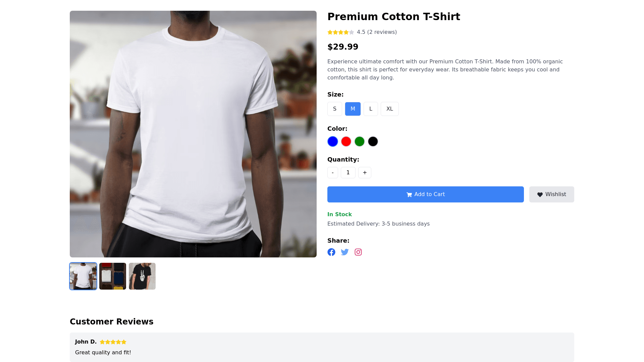
Task: Click the product star rating
Action: click(x=341, y=32)
